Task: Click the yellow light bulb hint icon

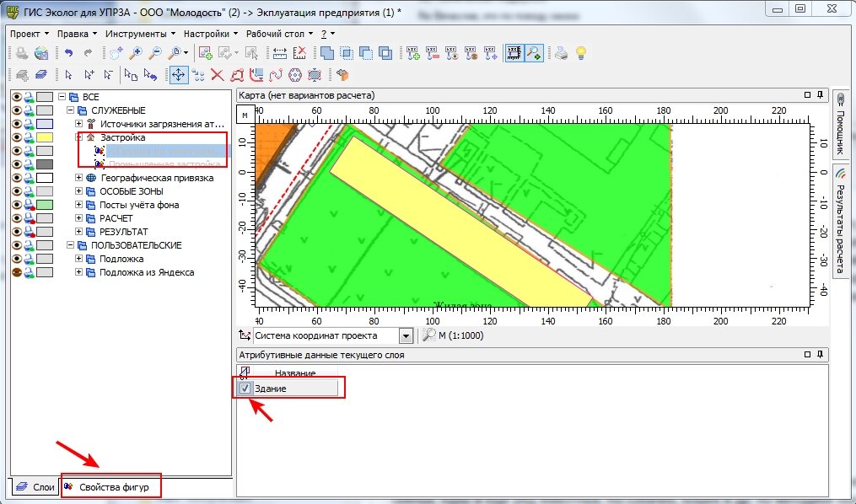Action: (x=581, y=53)
